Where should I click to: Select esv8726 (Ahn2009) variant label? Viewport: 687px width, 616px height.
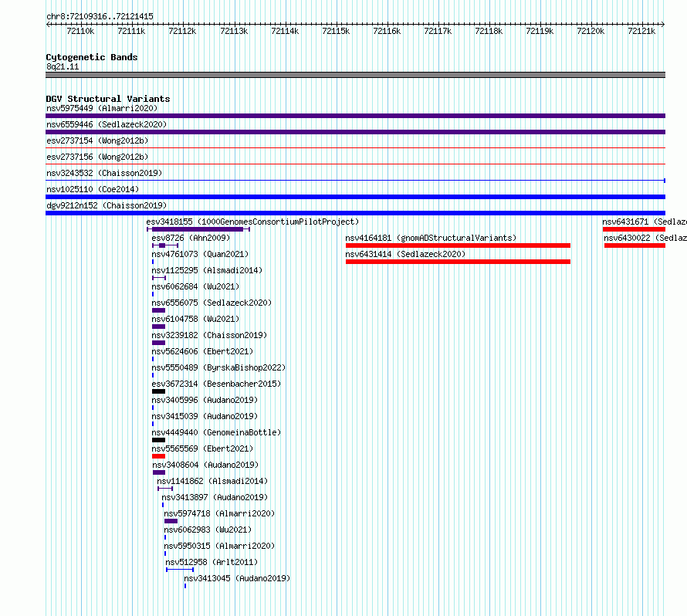(x=191, y=238)
